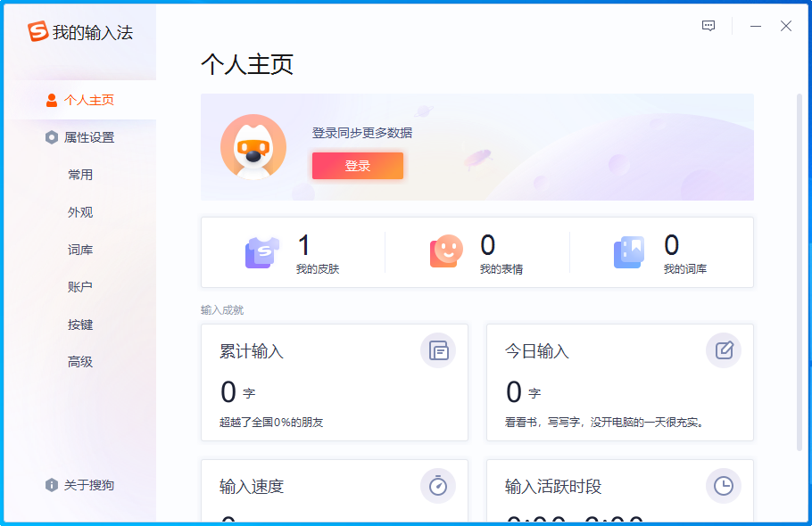Screen dimensions: 812x526
Task: Close the input method window
Action: pyautogui.click(x=785, y=26)
